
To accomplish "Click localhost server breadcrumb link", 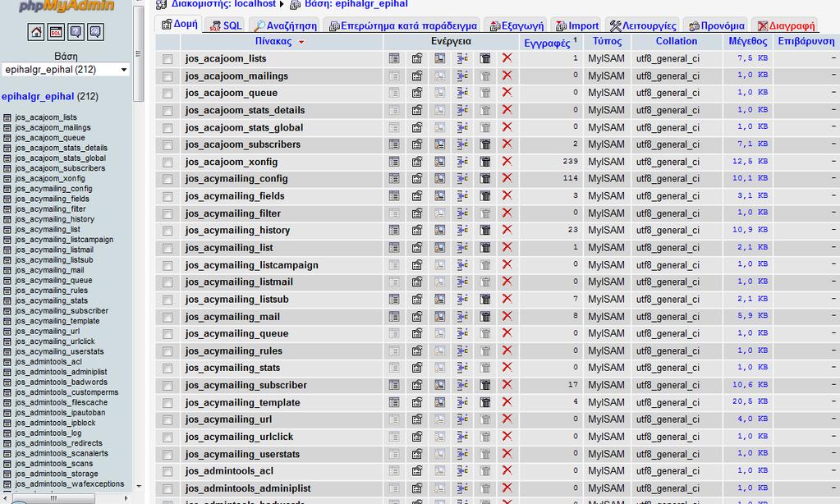I will [223, 4].
